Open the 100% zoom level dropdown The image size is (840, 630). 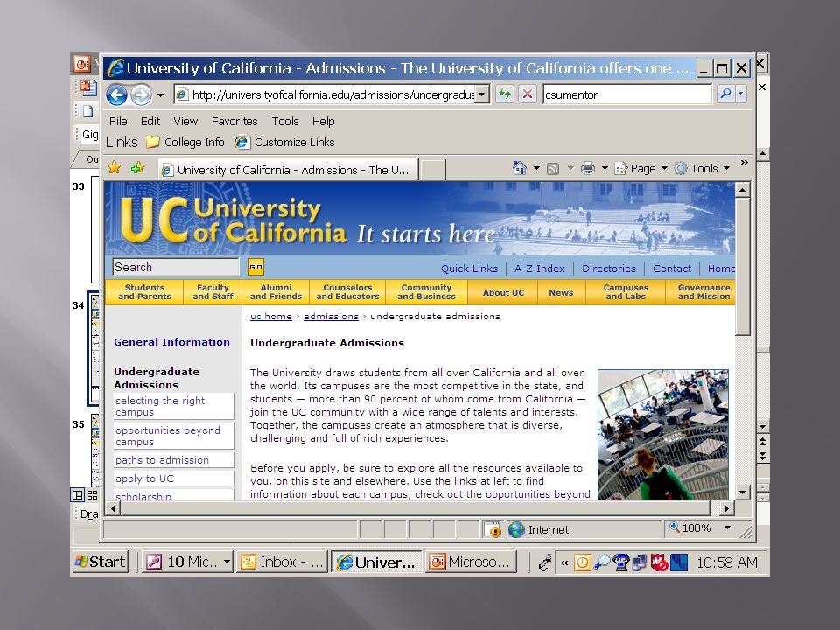point(727,528)
